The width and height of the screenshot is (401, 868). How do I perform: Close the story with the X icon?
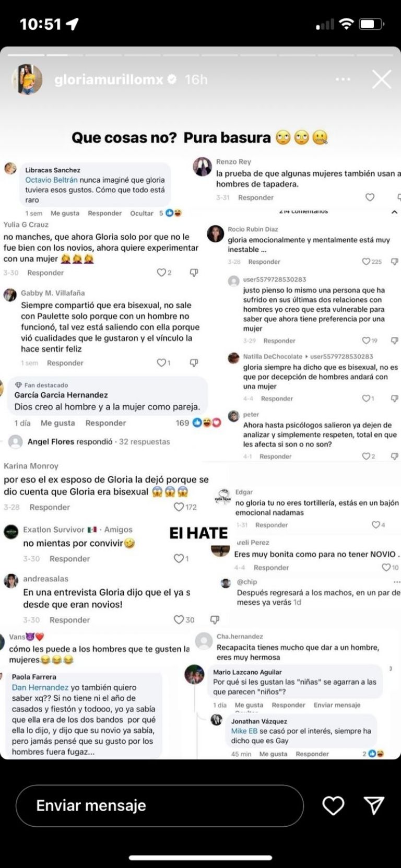381,79
